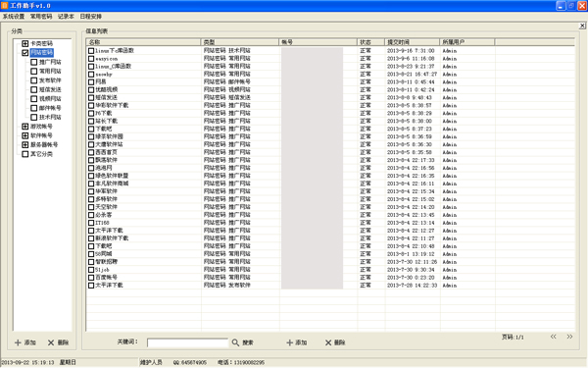Check the 推广网站 category checkbox in tree
This screenshot has width=588, height=368.
coord(34,62)
